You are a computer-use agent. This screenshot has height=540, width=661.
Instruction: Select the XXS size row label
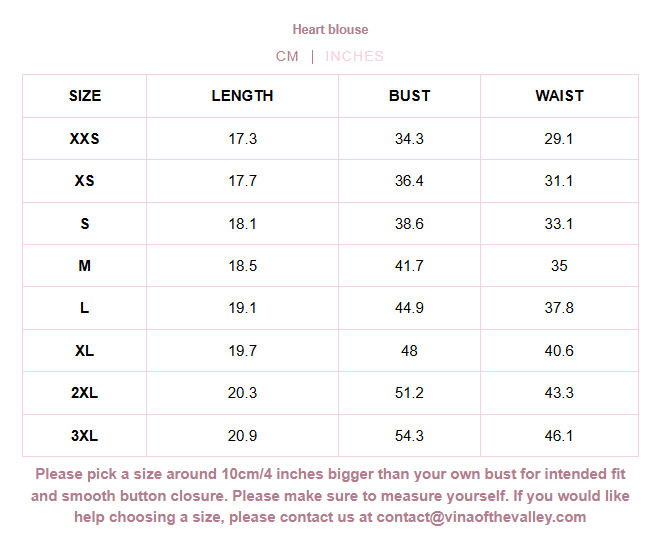[x=85, y=139]
